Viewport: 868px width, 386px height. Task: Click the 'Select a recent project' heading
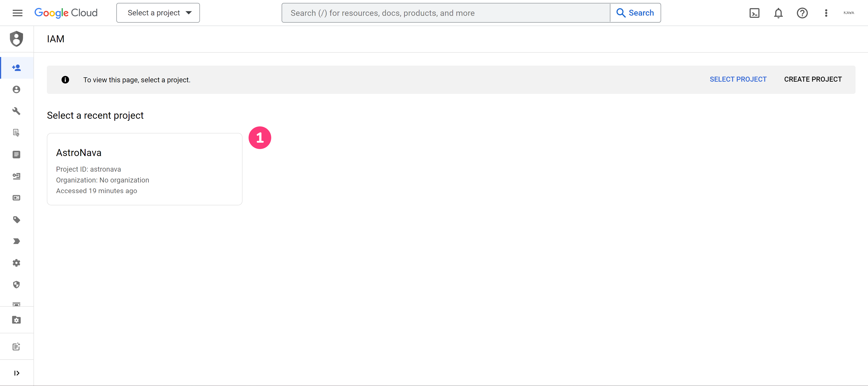tap(95, 115)
